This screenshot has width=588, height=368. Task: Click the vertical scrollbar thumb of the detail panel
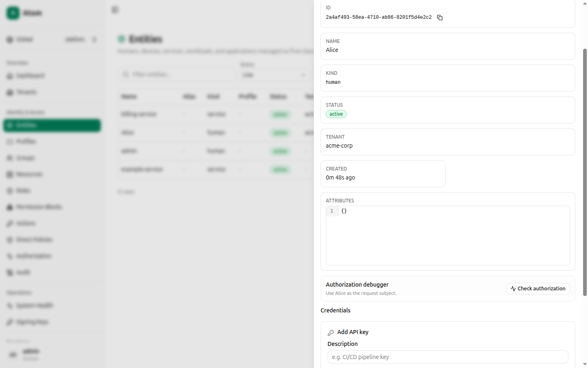[x=585, y=172]
